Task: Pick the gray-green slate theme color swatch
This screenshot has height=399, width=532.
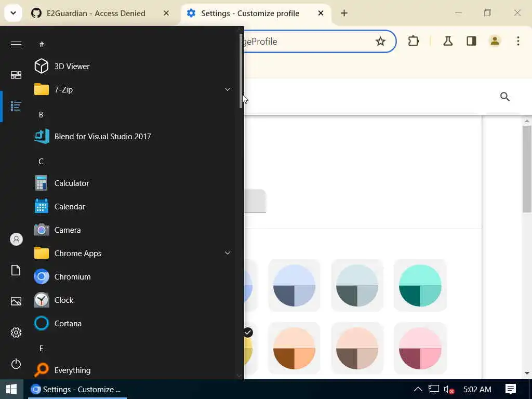Action: [357, 285]
